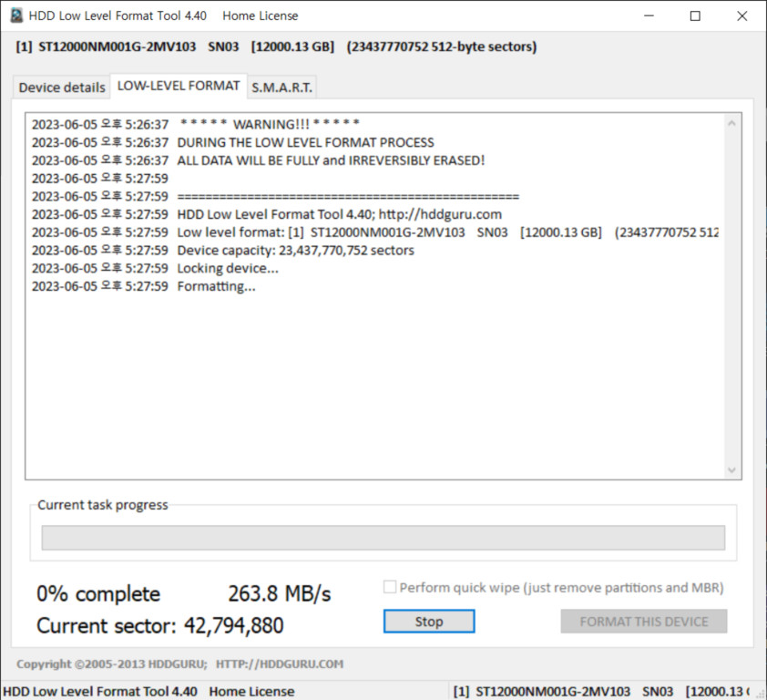Maximize the window
767x700 pixels.
695,15
